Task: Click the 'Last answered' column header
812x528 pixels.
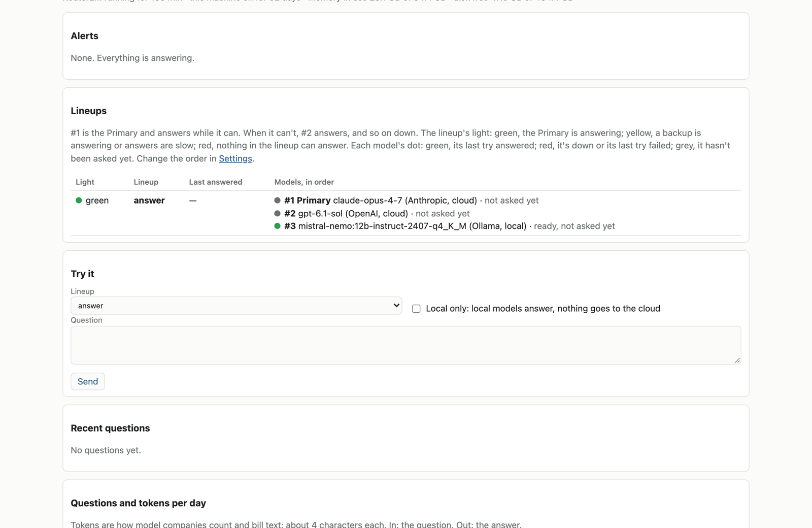Action: (x=216, y=182)
